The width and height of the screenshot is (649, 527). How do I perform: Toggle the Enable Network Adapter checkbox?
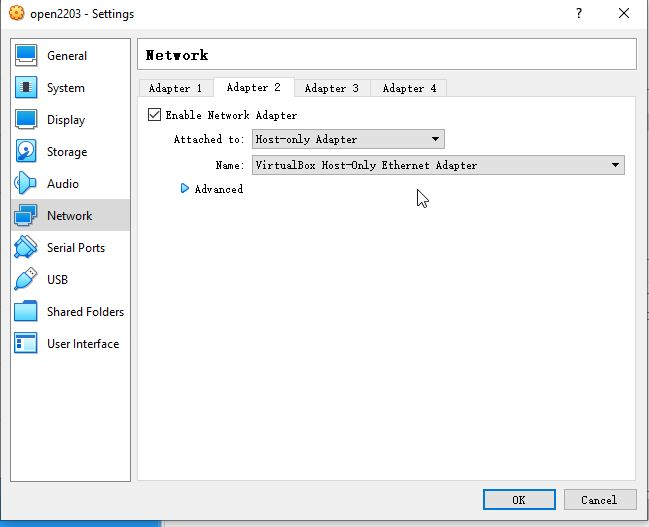154,115
